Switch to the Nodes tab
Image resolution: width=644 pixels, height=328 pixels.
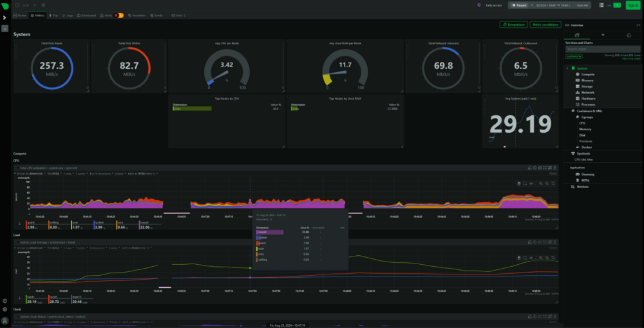click(x=20, y=15)
